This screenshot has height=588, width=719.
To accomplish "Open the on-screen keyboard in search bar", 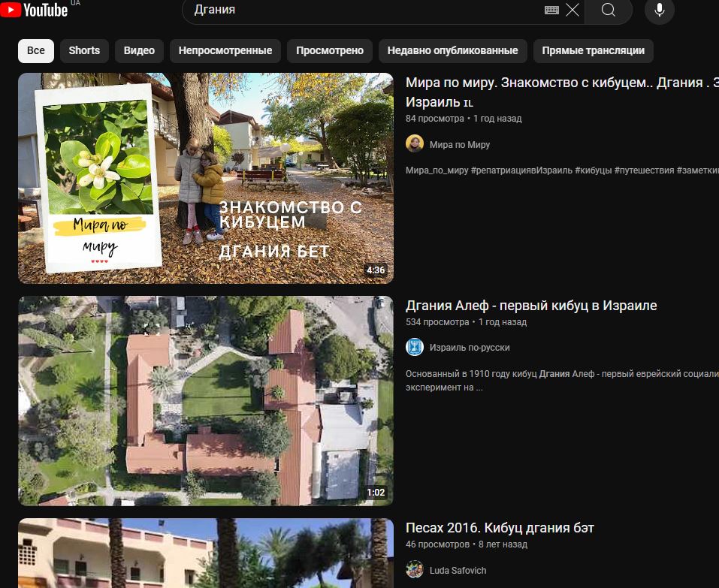I will (x=551, y=10).
